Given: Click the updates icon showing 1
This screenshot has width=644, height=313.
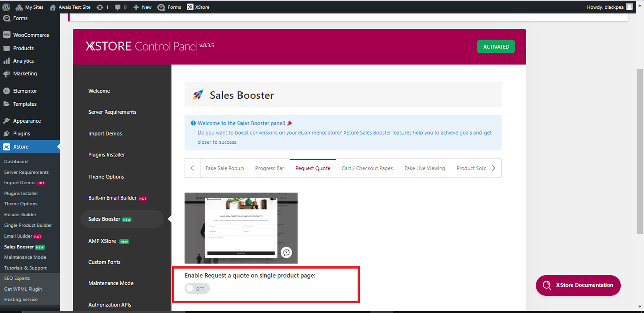Looking at the screenshot, I should click(102, 7).
